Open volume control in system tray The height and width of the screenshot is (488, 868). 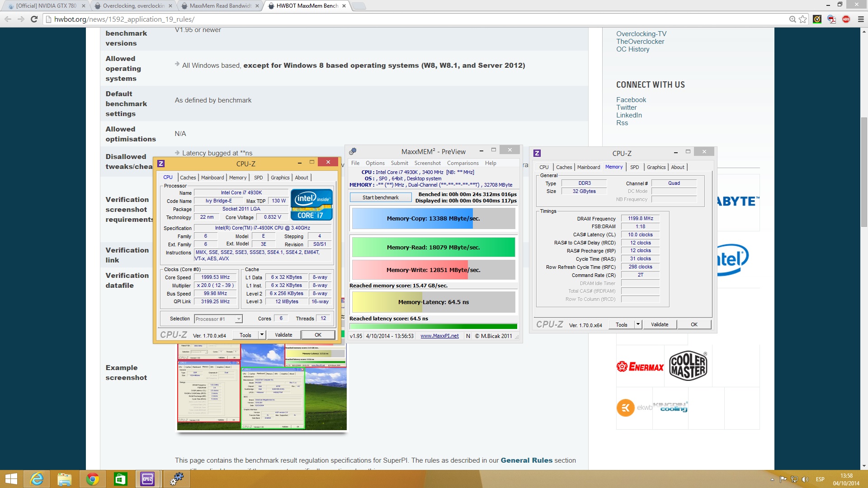point(805,479)
